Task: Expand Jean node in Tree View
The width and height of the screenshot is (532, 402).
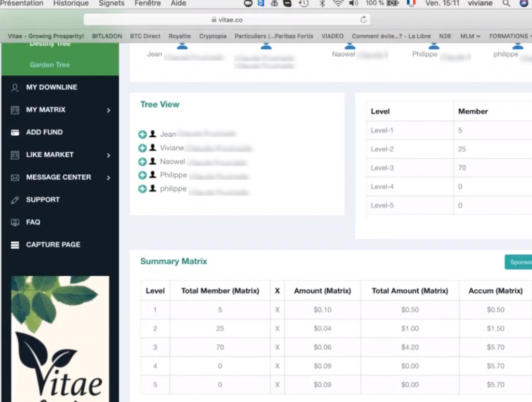Action: pyautogui.click(x=142, y=135)
